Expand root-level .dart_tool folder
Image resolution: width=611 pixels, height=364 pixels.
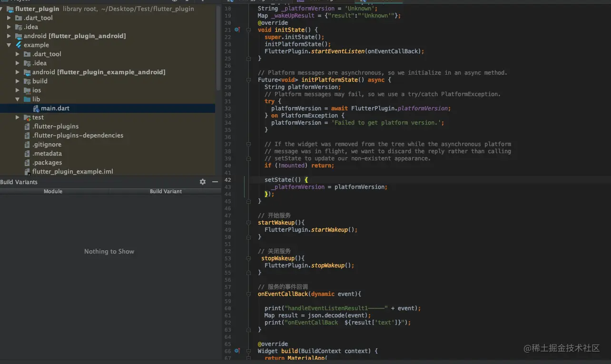(9, 18)
